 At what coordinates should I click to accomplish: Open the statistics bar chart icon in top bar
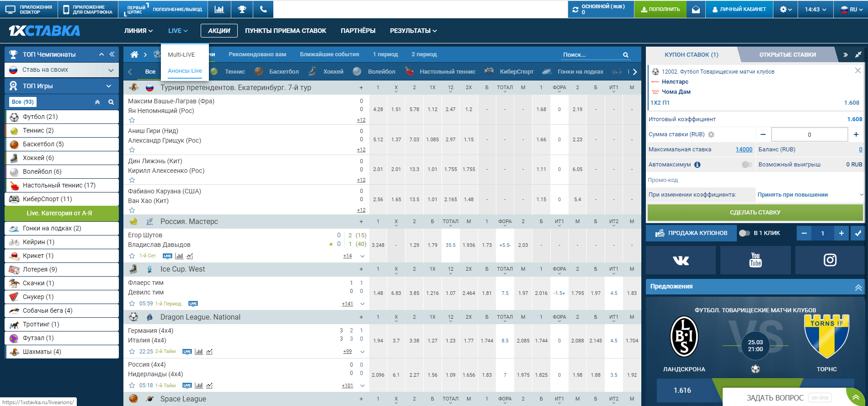coord(219,9)
